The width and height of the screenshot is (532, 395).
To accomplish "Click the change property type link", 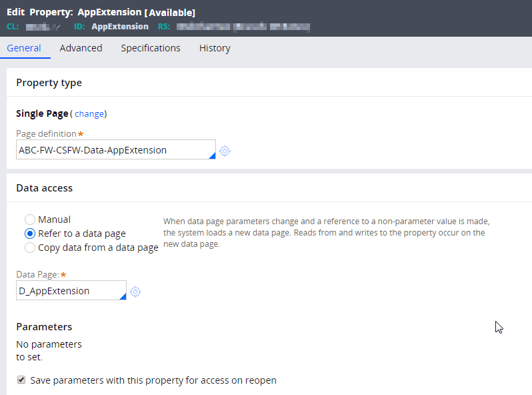I will click(89, 114).
